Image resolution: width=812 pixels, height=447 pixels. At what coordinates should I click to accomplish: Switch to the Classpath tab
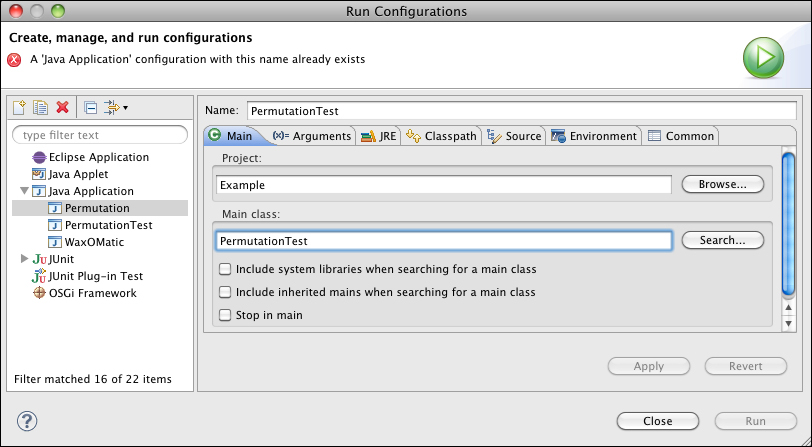tap(441, 136)
